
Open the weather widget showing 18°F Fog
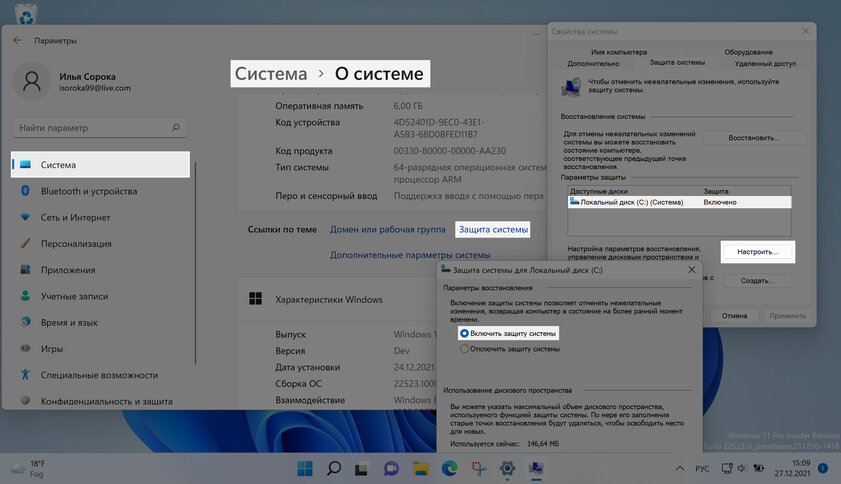tap(29, 468)
